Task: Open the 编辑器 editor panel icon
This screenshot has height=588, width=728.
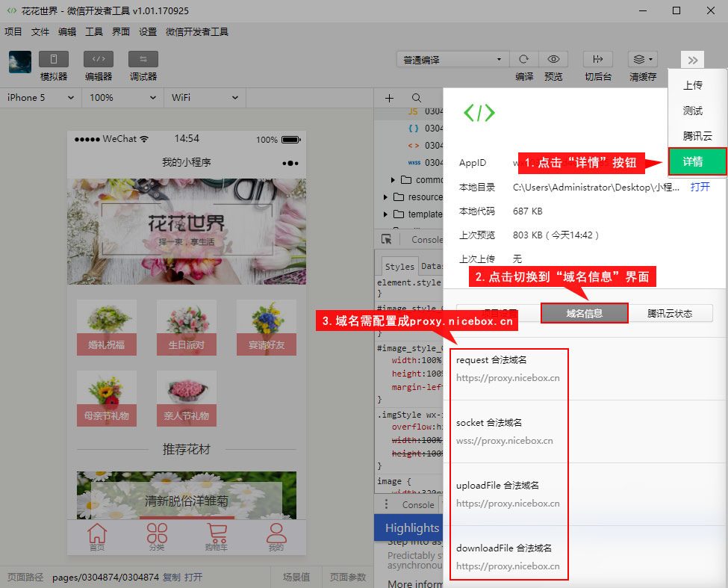Action: click(99, 60)
